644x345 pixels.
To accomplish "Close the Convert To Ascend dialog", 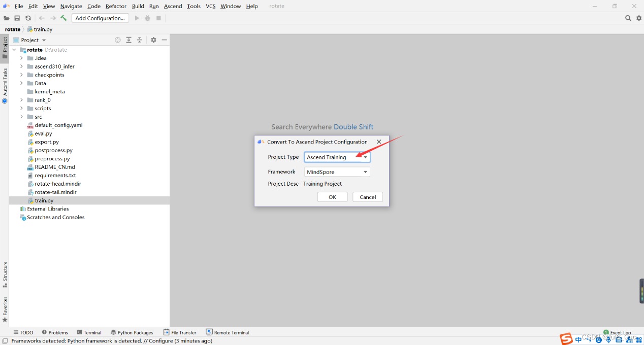I will pyautogui.click(x=379, y=142).
